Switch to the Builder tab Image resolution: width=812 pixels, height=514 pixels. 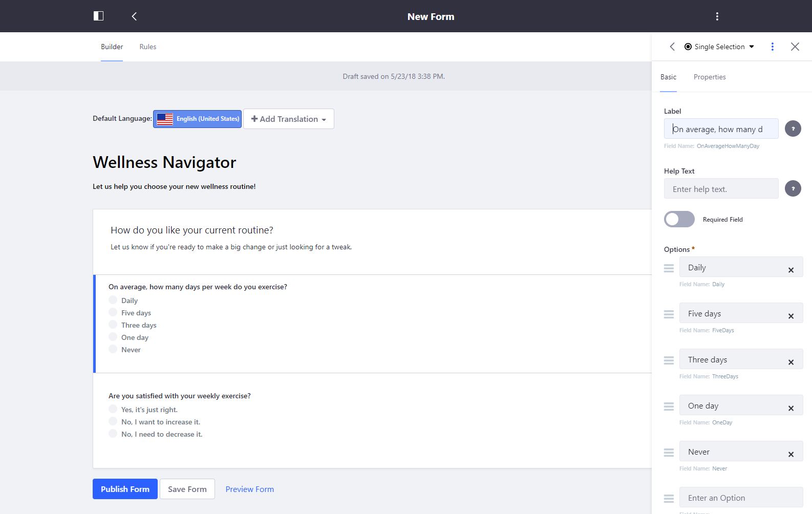(x=112, y=47)
